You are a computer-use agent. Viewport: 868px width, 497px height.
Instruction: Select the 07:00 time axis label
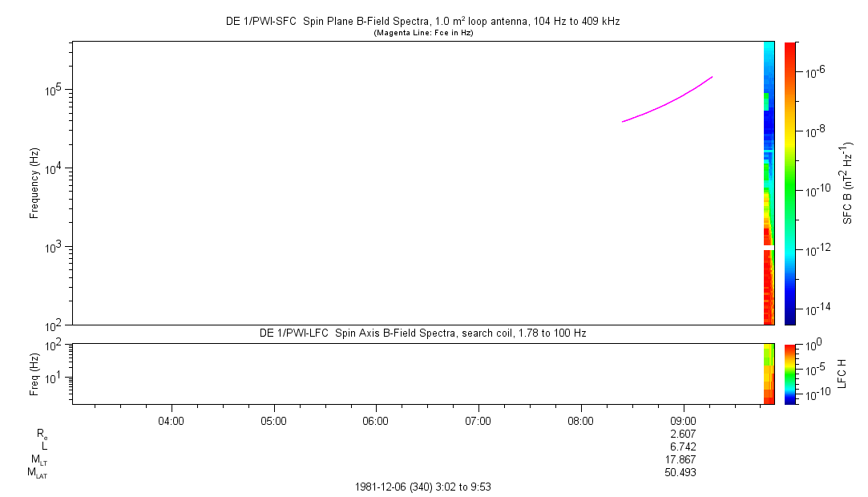coord(478,420)
